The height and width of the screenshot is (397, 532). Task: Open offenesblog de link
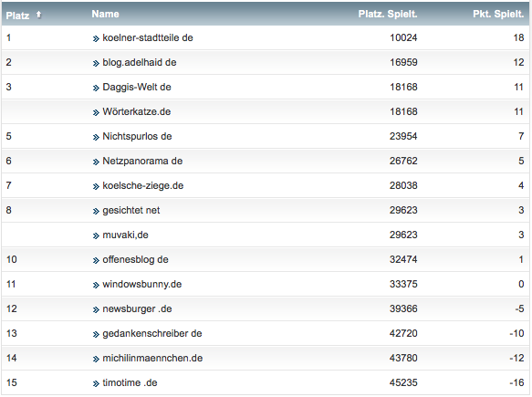(135, 259)
